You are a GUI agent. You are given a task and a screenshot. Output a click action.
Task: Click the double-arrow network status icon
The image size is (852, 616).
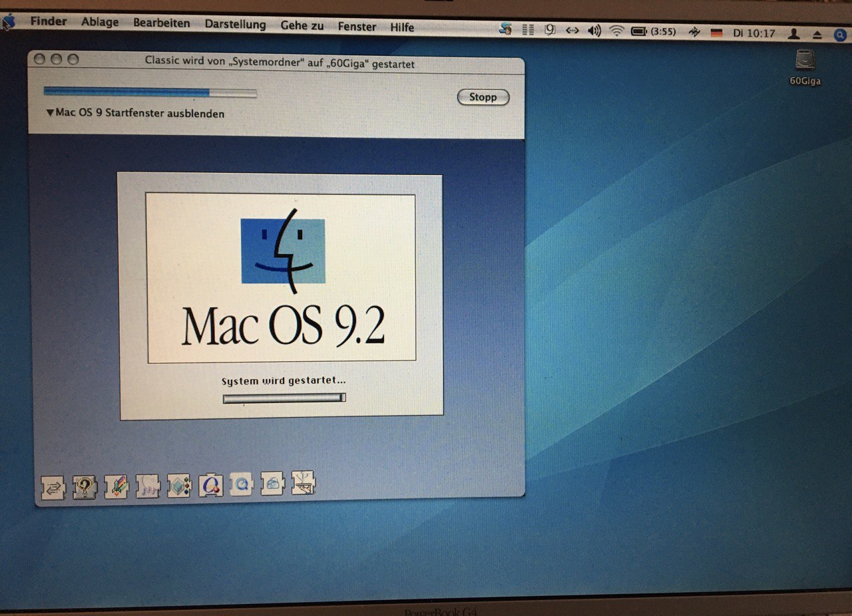572,31
